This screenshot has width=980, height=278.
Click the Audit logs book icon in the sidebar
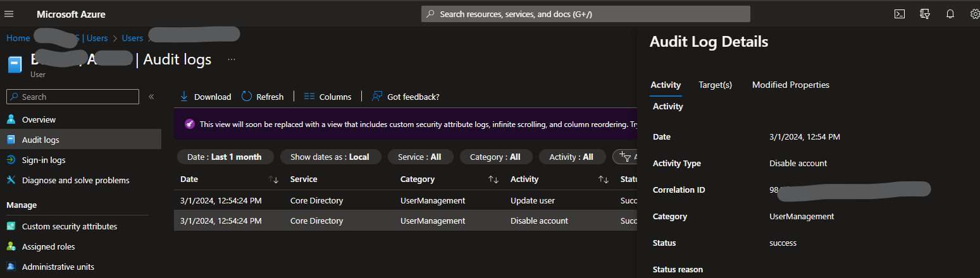[x=11, y=140]
